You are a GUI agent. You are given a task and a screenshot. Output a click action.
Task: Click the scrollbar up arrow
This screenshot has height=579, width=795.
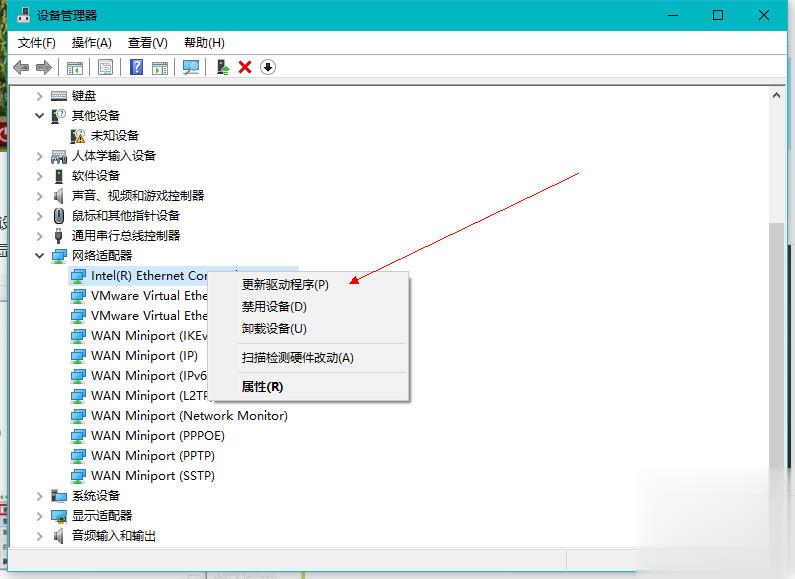777,95
